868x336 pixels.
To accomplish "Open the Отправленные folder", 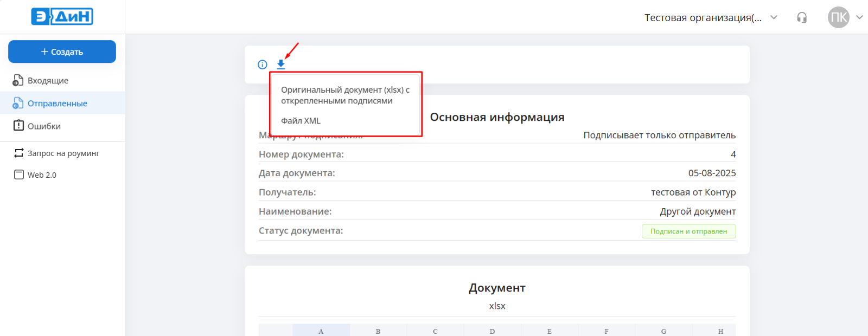I will click(x=57, y=104).
